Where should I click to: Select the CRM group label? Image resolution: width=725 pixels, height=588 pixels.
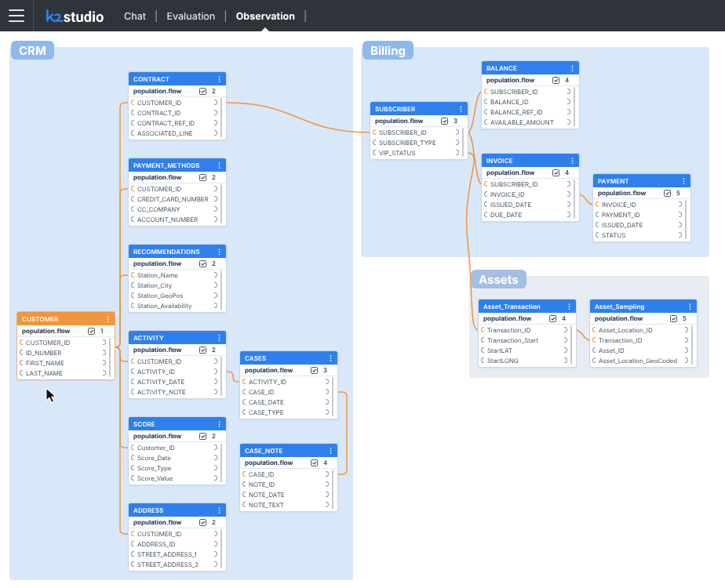(x=32, y=50)
